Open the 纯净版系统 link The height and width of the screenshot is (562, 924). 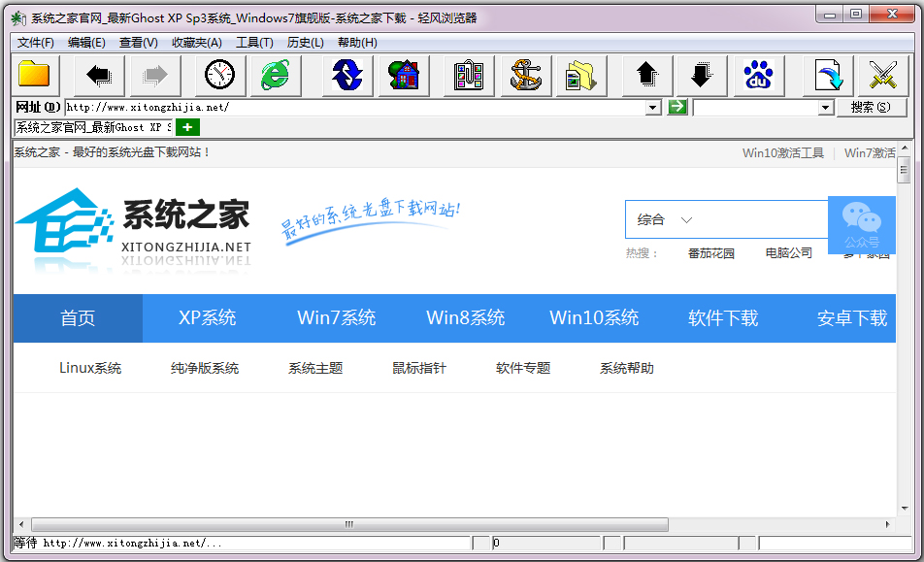tap(205, 368)
